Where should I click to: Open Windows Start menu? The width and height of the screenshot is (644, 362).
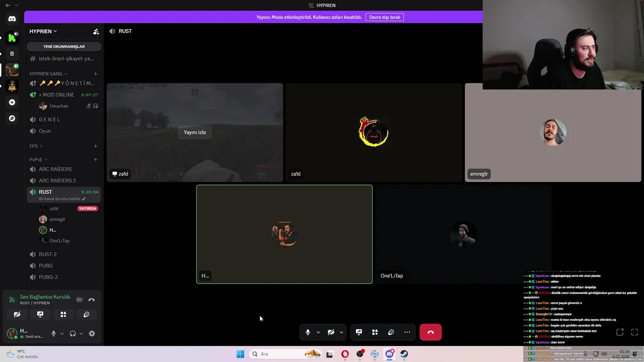tap(240, 354)
